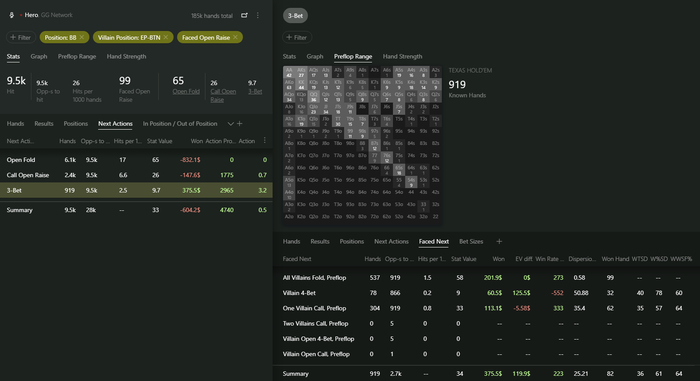Screen dimensions: 700x381
Task: Open Results tab in right lower tabs
Action: pos(320,242)
